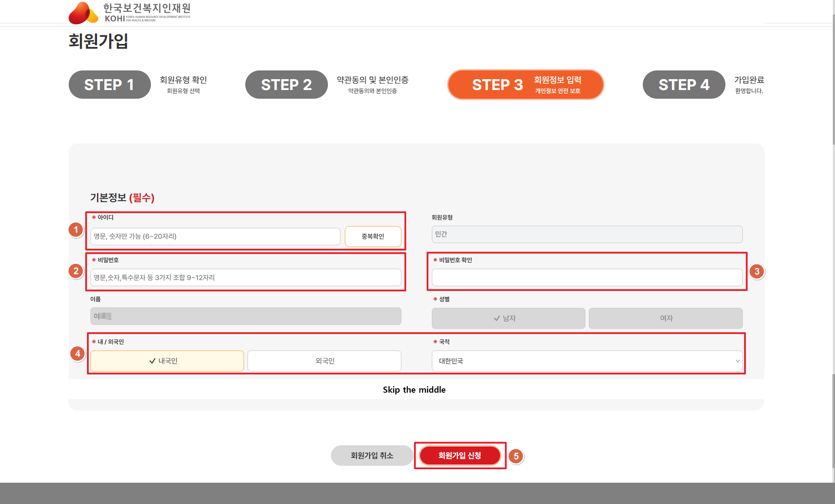This screenshot has height=504, width=835.
Task: Click the numbered marker 5 near the submit button
Action: click(x=516, y=456)
